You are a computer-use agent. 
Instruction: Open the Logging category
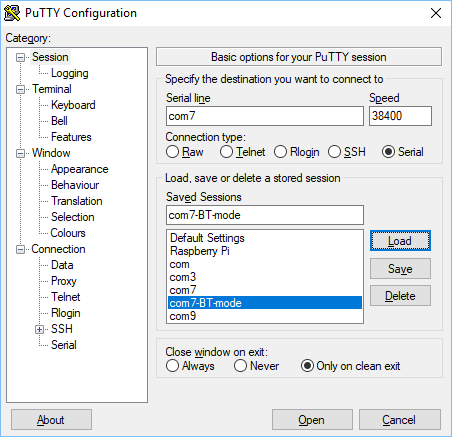coord(70,73)
